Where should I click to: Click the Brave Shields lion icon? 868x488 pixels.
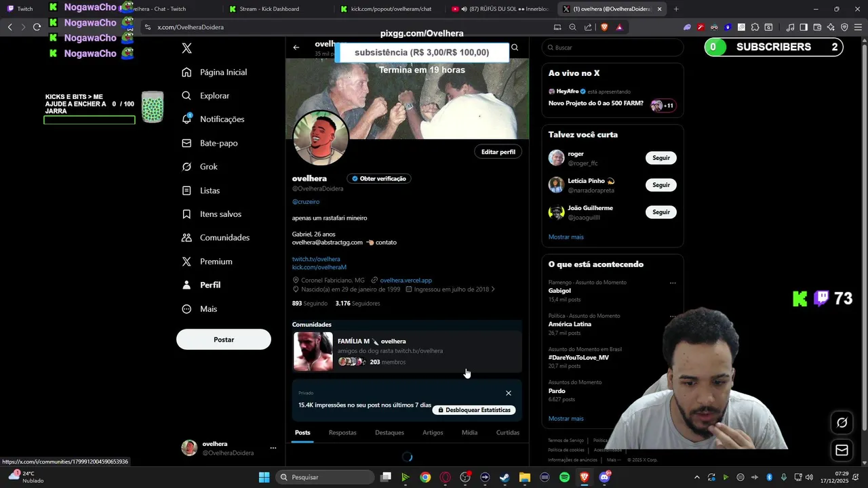pos(604,27)
